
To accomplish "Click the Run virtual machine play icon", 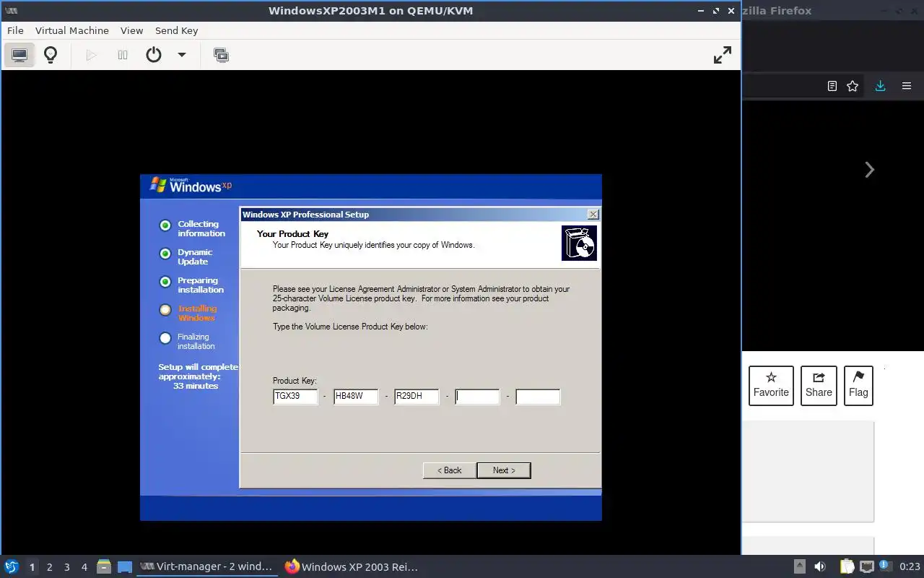I will pyautogui.click(x=91, y=55).
